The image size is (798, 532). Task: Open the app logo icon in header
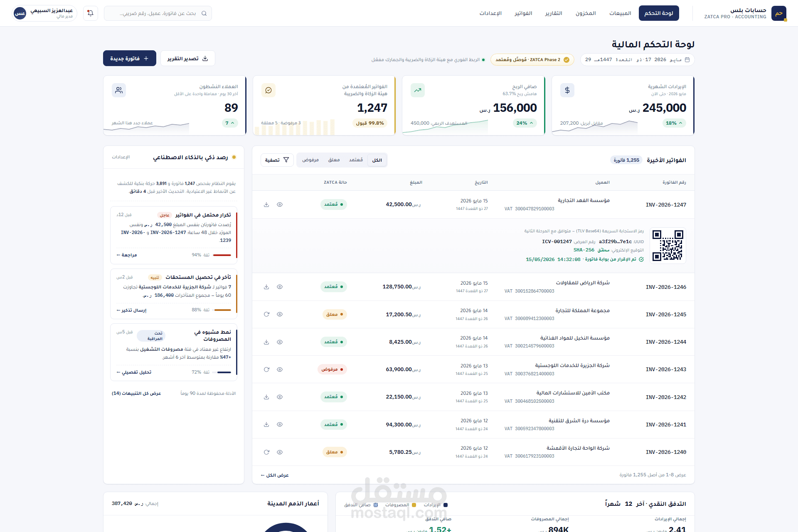[779, 13]
